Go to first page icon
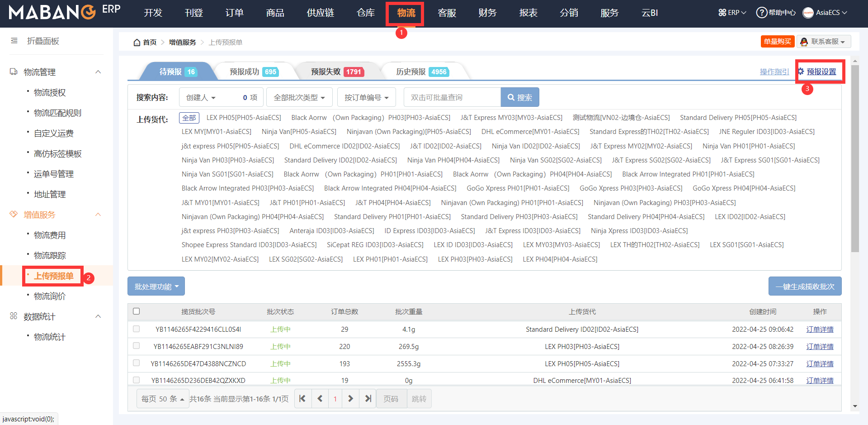The height and width of the screenshot is (425, 868). coord(302,399)
